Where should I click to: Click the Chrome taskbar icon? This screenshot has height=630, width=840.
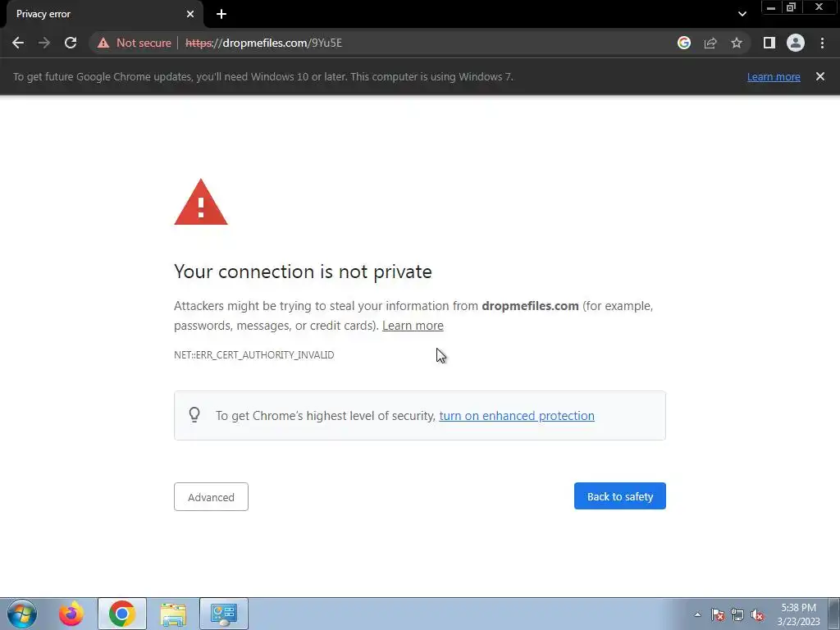pos(122,614)
